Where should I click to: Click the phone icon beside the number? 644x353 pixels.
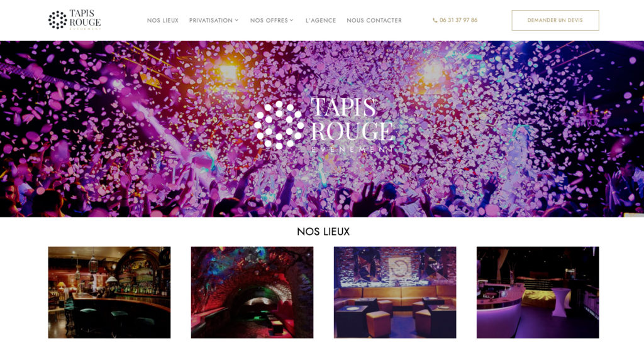tap(435, 20)
